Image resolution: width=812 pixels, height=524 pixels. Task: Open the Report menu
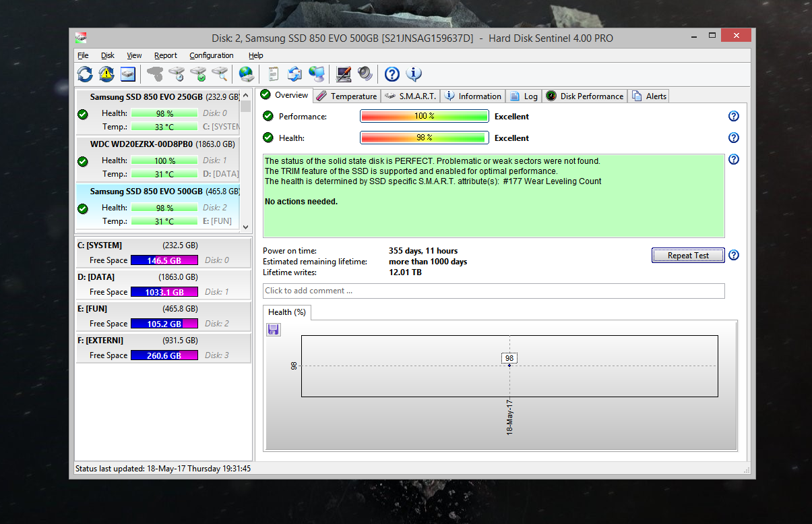(x=165, y=55)
